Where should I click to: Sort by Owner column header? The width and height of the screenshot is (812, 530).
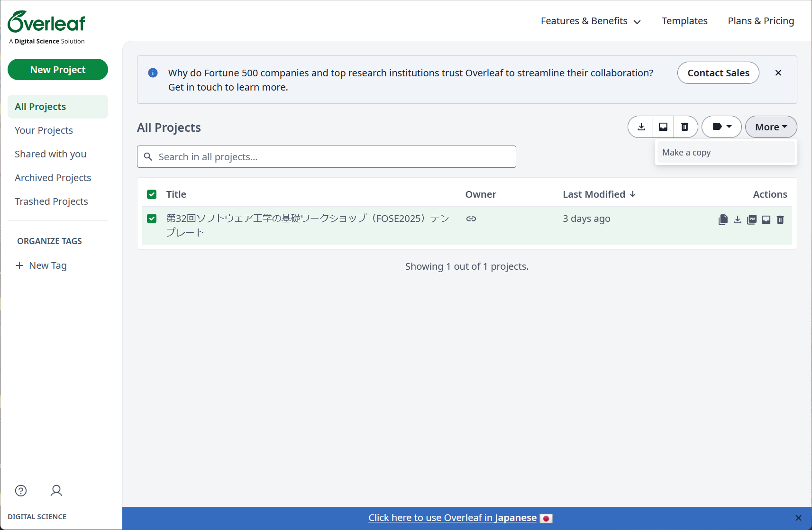481,194
